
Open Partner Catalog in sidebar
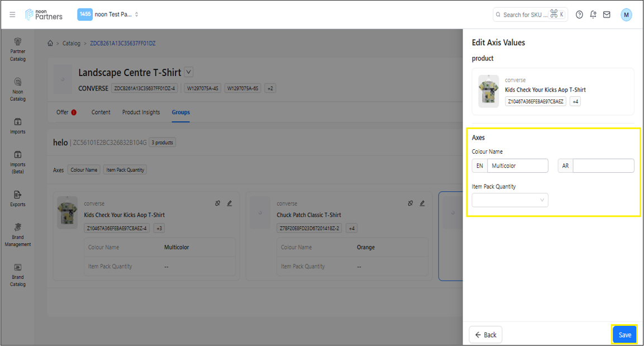(18, 49)
